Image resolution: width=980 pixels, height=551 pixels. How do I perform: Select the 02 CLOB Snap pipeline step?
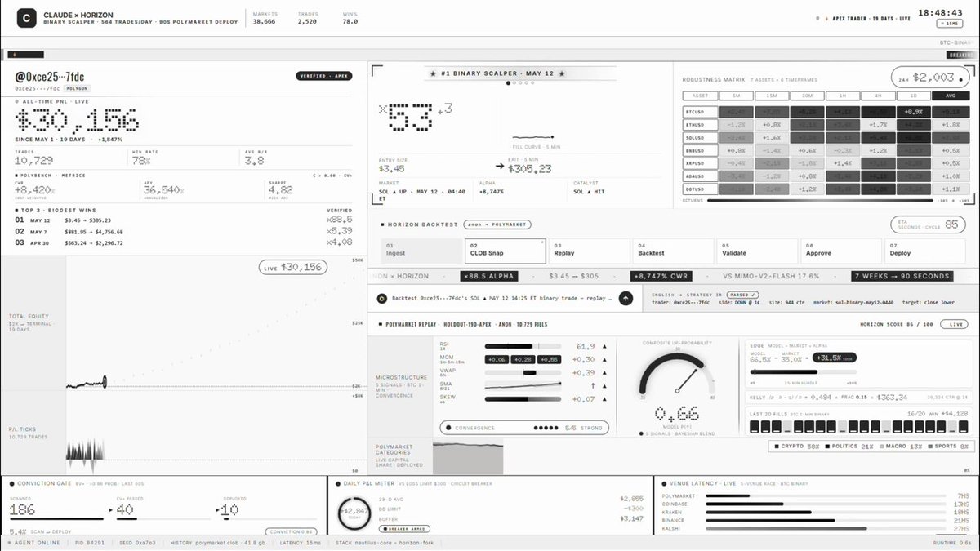point(504,251)
